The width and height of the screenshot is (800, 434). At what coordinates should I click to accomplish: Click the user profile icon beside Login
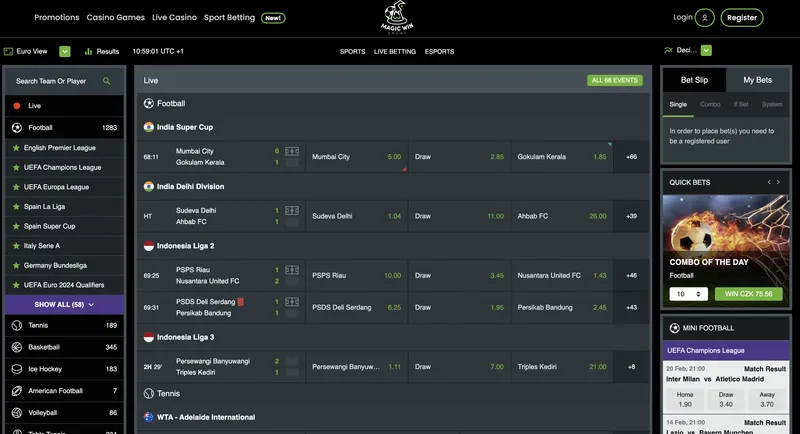pyautogui.click(x=706, y=17)
